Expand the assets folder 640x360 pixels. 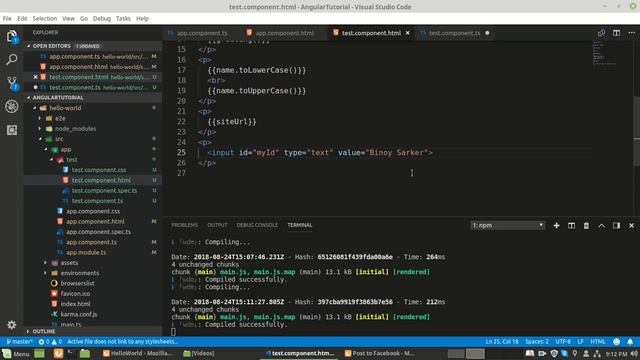point(46,263)
